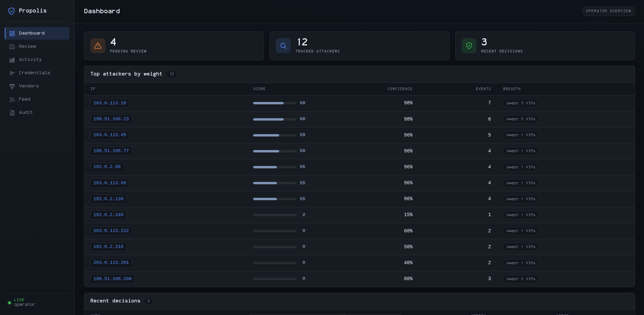Click the 12 count badge beside Top attackers

[172, 74]
